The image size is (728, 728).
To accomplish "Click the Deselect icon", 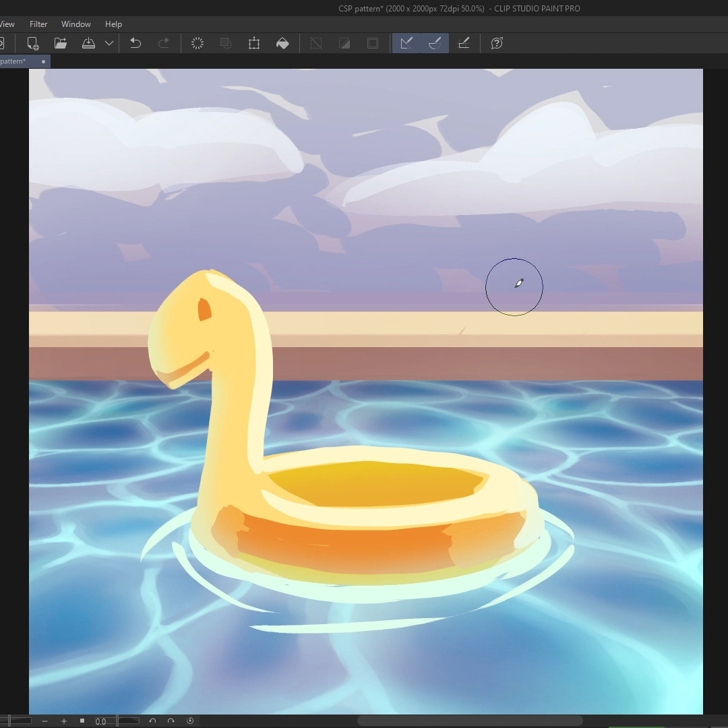I will pos(315,43).
